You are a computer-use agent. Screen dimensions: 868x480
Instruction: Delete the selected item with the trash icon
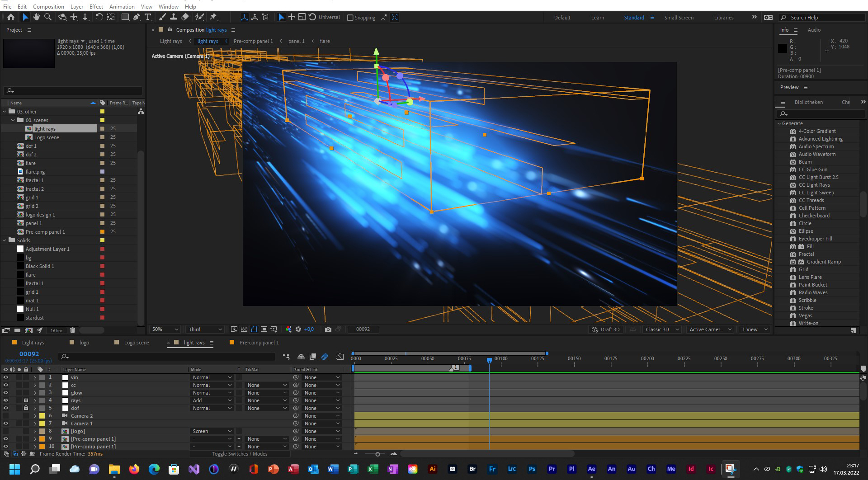[72, 330]
